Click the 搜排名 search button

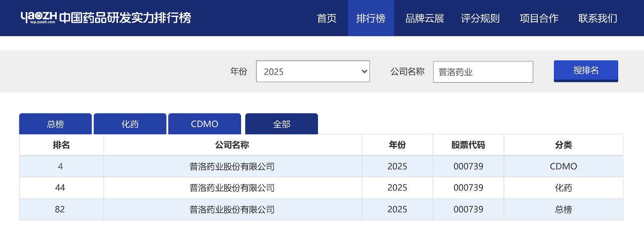click(x=586, y=70)
